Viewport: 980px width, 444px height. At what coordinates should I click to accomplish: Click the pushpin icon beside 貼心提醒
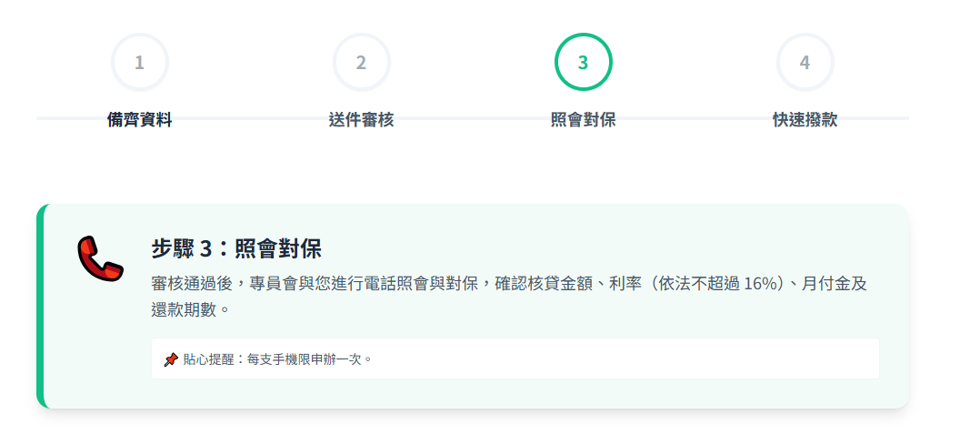(x=170, y=359)
